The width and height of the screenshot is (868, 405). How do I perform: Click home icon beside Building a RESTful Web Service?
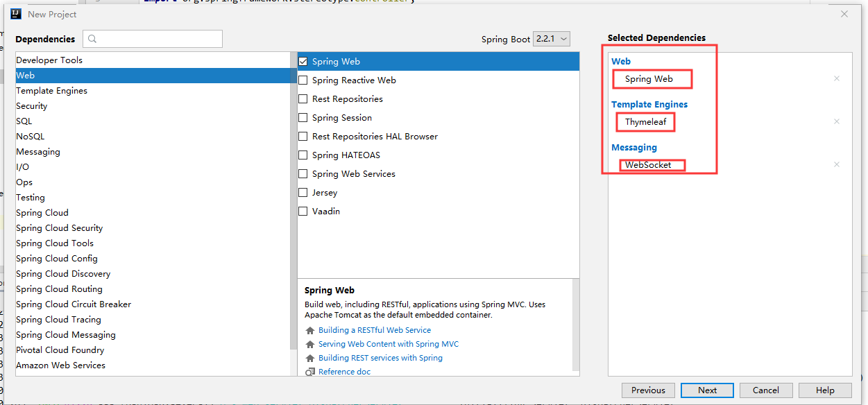pyautogui.click(x=310, y=331)
